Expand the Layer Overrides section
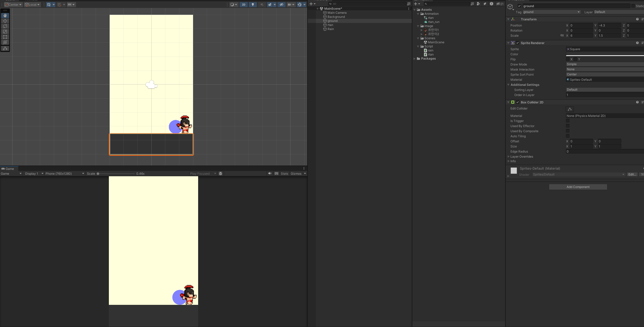Screen dimensions: 644x327 (x=509, y=157)
